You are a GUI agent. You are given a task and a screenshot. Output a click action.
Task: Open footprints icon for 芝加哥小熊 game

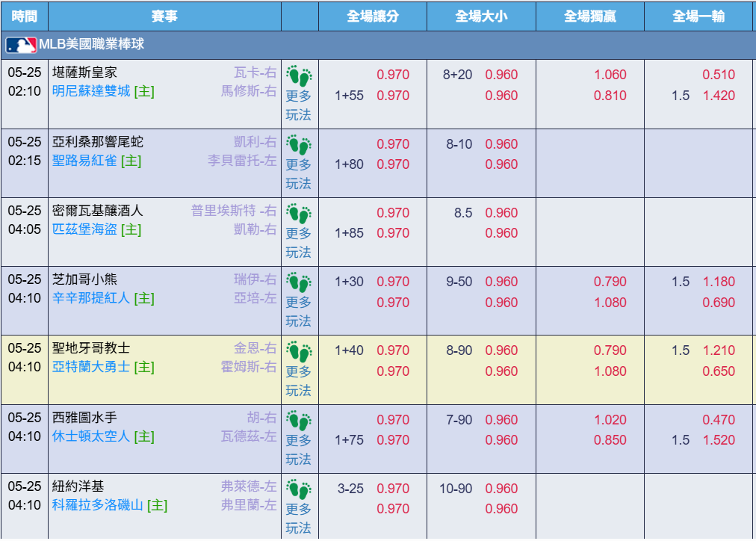pos(299,282)
